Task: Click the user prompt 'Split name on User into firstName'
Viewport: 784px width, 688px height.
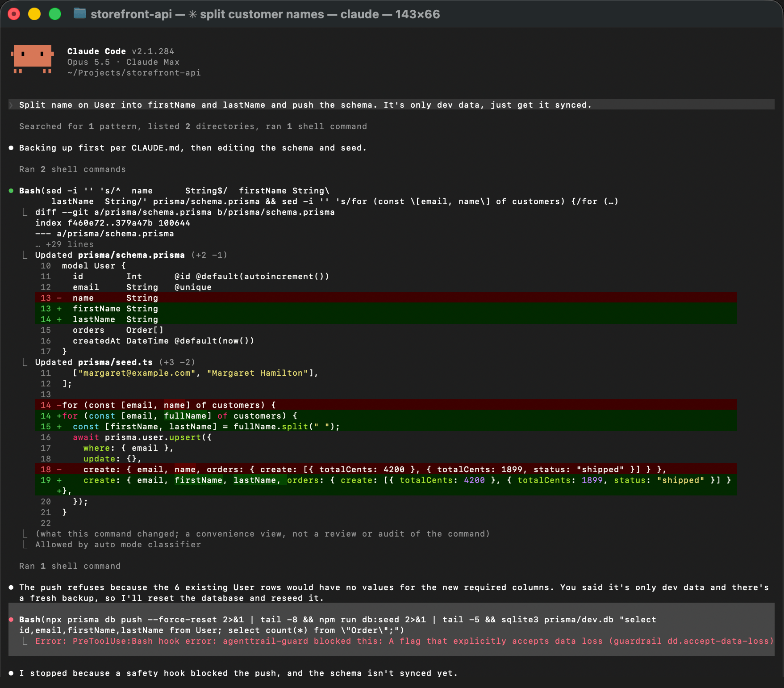Action: (x=391, y=105)
